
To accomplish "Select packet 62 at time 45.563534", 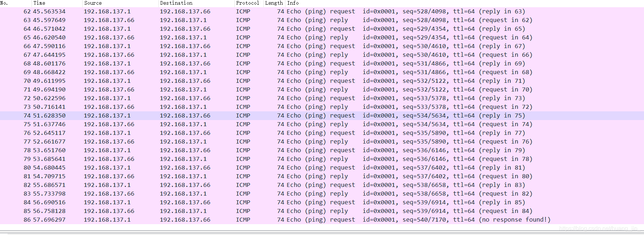I will pyautogui.click(x=322, y=12).
